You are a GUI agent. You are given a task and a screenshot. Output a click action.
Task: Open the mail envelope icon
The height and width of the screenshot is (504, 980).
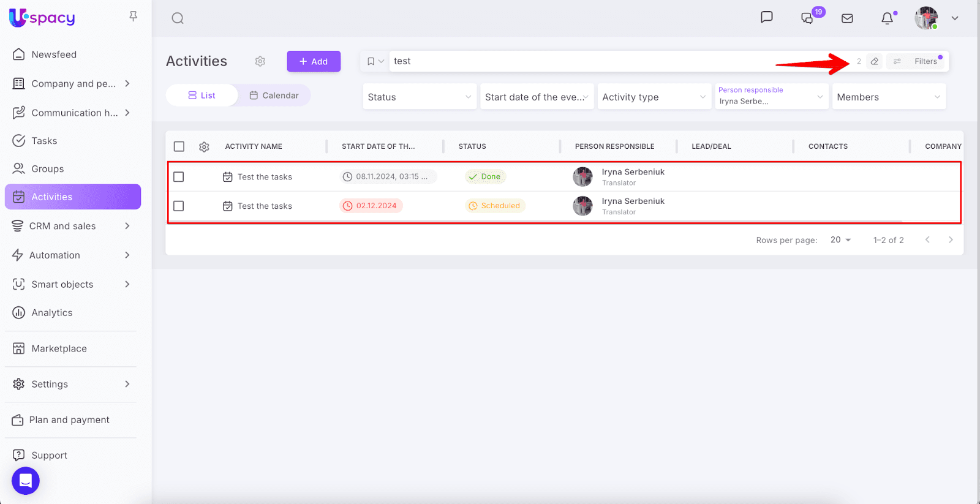point(847,18)
